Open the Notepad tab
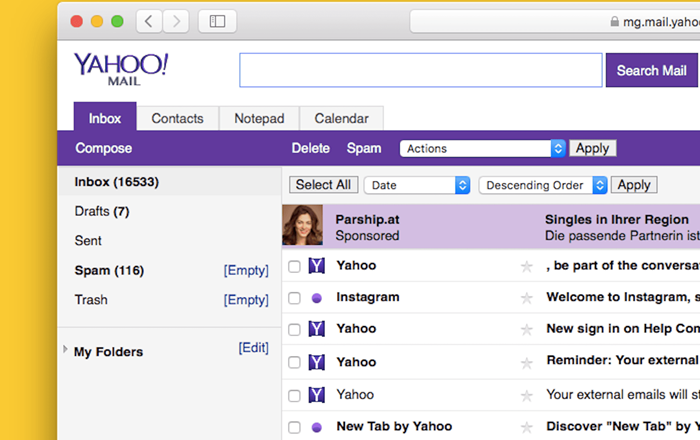This screenshot has width=700, height=440. tap(259, 119)
